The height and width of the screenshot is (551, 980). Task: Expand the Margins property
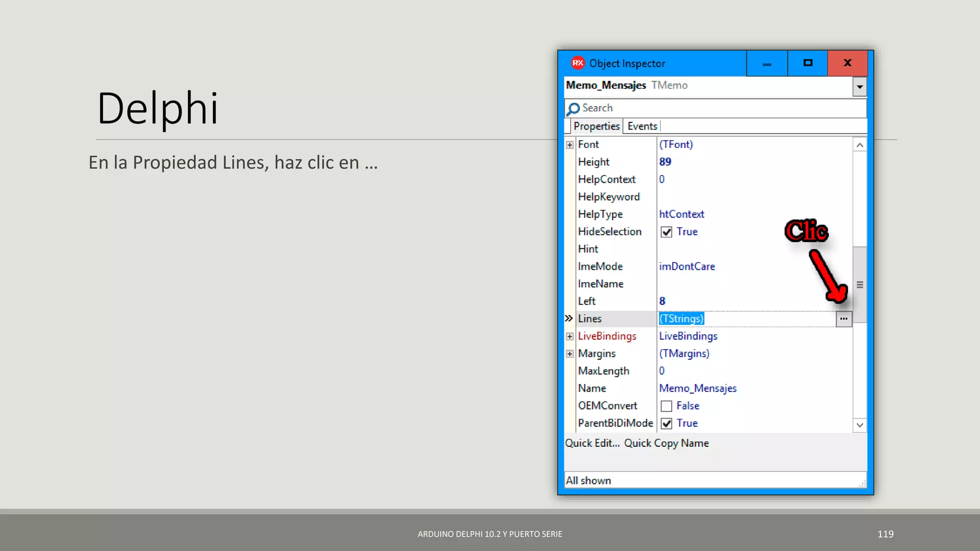[569, 354]
